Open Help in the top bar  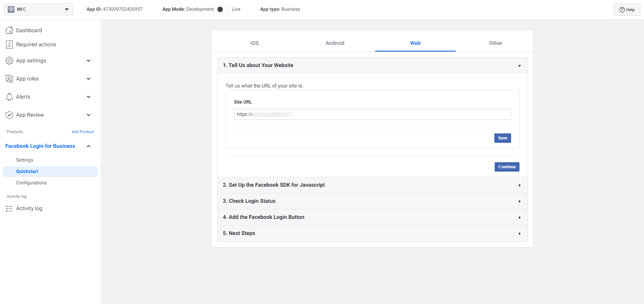(x=627, y=10)
